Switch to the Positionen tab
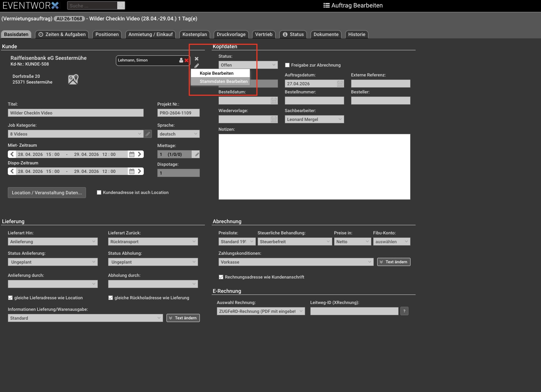 coord(107,34)
